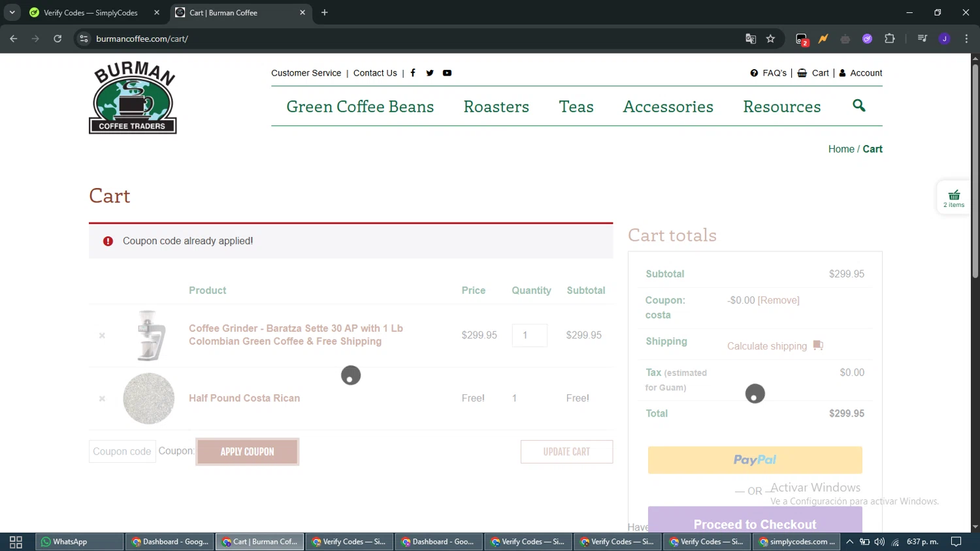The width and height of the screenshot is (980, 551).
Task: Bookmark this page with the star icon
Action: (770, 39)
